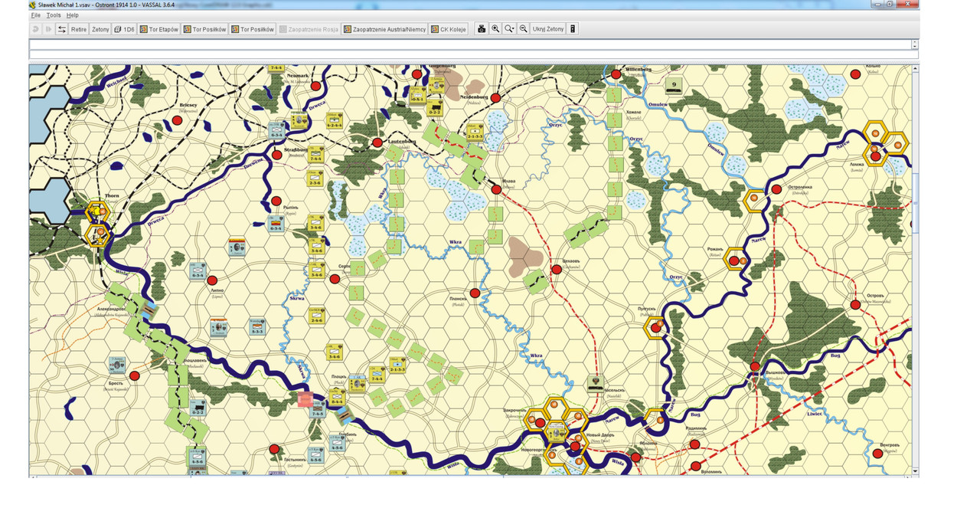The image size is (980, 531).
Task: Select the blue 0-2-2 wagon counter
Action: pyautogui.click(x=198, y=407)
